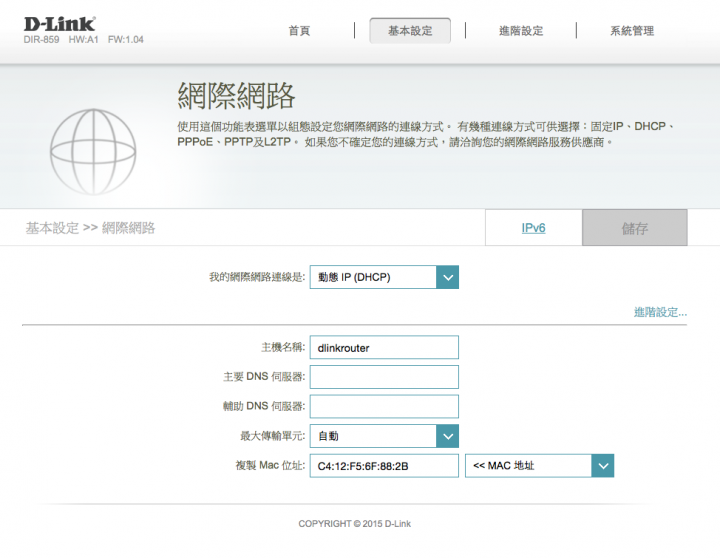Click the 我的網際網路連線是 label
Viewport: 720px width, 558px height.
pyautogui.click(x=257, y=277)
